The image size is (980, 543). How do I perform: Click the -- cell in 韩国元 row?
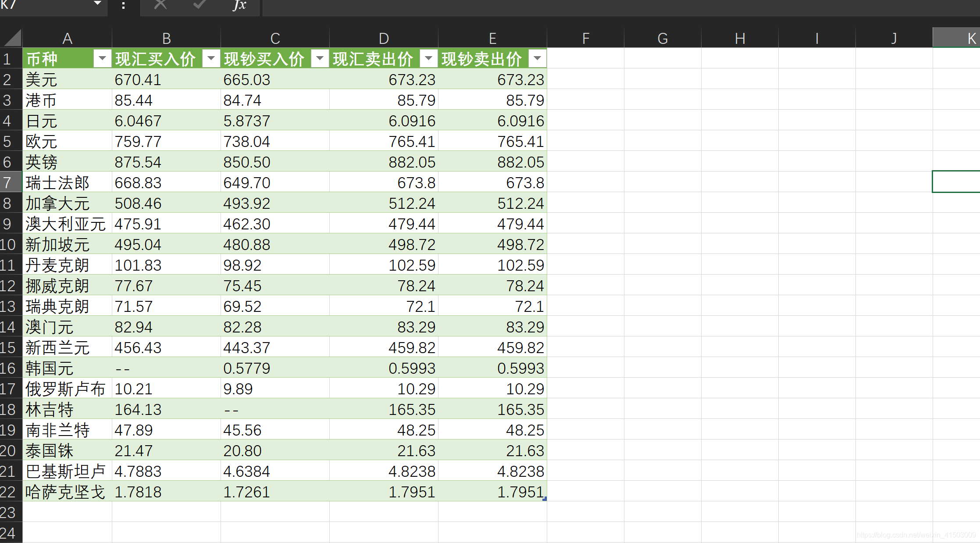[167, 368]
